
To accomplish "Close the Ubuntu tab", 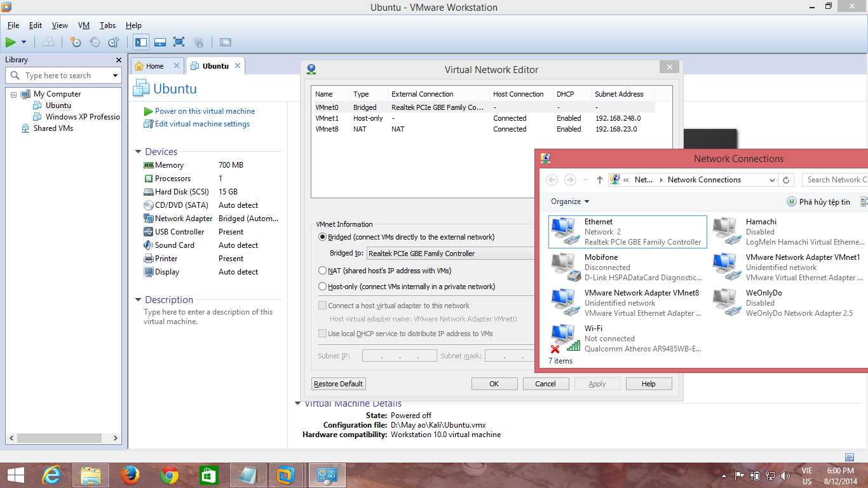I will point(238,65).
